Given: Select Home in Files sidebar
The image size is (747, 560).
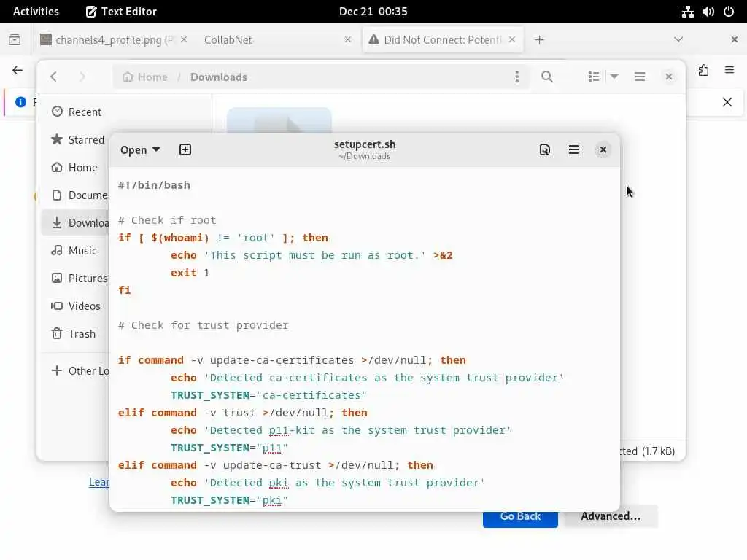Looking at the screenshot, I should (76, 168).
